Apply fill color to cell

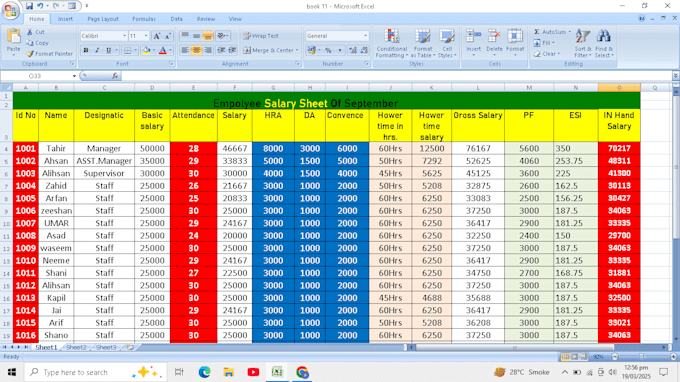(x=146, y=50)
